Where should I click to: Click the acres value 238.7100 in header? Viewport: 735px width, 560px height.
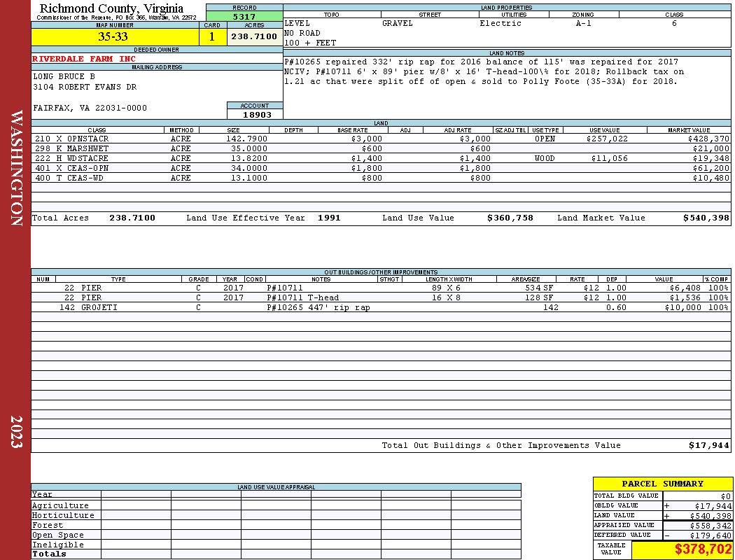pyautogui.click(x=255, y=36)
